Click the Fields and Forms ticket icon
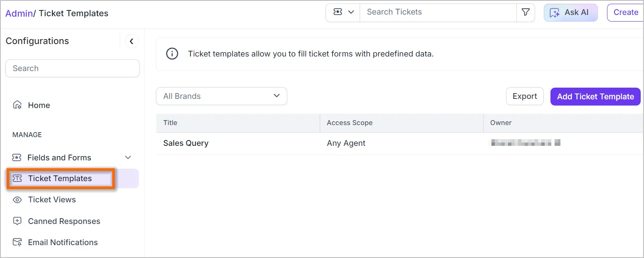The image size is (644, 258). pyautogui.click(x=17, y=157)
